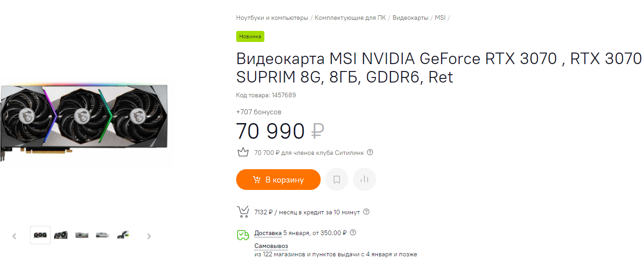Click the green delivery truck icon
Viewport: 644px width, 260px height.
[243, 235]
